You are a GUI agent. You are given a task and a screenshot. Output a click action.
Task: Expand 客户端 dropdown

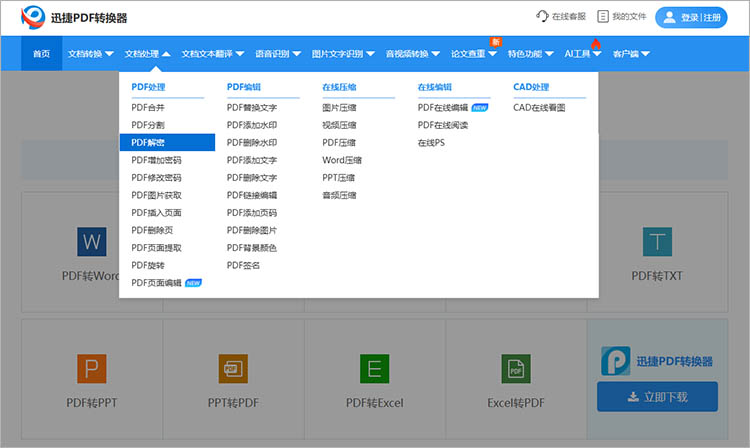(x=631, y=54)
